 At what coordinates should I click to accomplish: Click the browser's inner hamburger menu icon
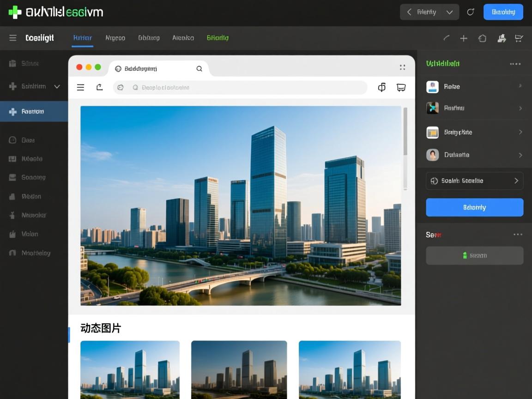pyautogui.click(x=80, y=87)
